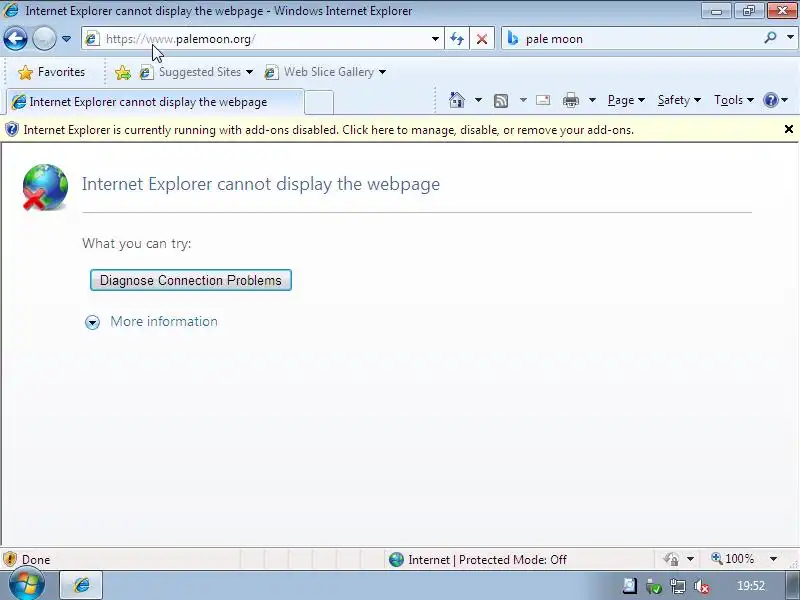Click the Print icon
The height and width of the screenshot is (600, 800).
[570, 100]
